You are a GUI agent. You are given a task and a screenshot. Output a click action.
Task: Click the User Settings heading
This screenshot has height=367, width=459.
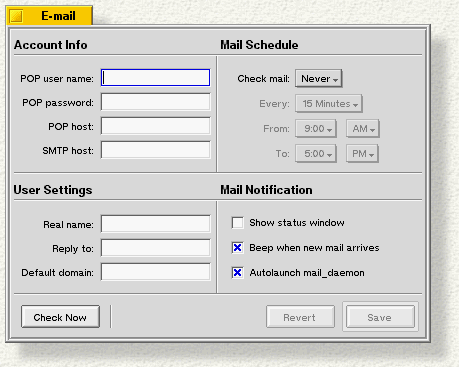53,190
